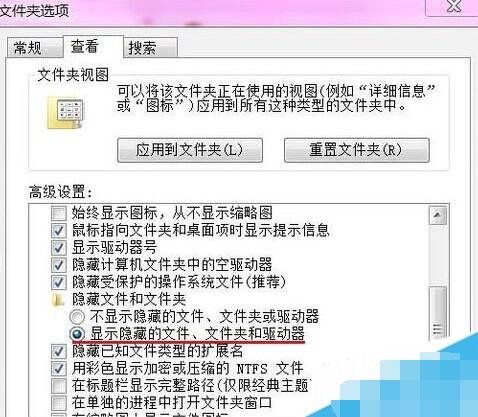
Task: Click the folder view icon in 文件夹视图
Action: (65, 112)
